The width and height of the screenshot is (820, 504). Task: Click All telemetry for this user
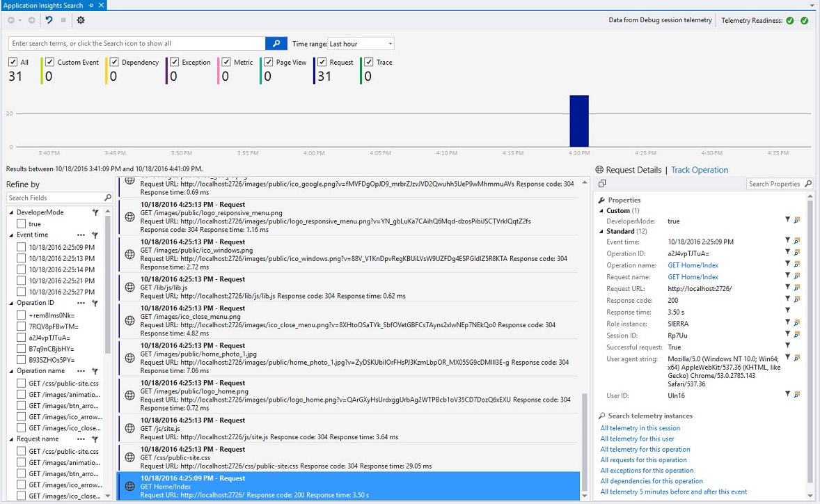click(637, 439)
